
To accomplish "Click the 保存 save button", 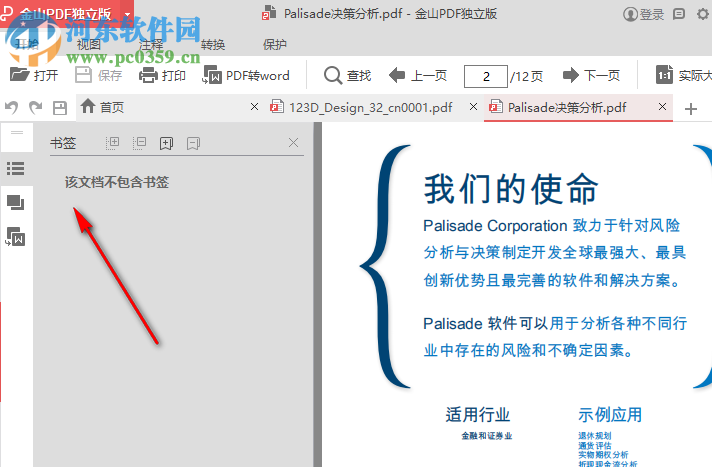I will tap(98, 75).
